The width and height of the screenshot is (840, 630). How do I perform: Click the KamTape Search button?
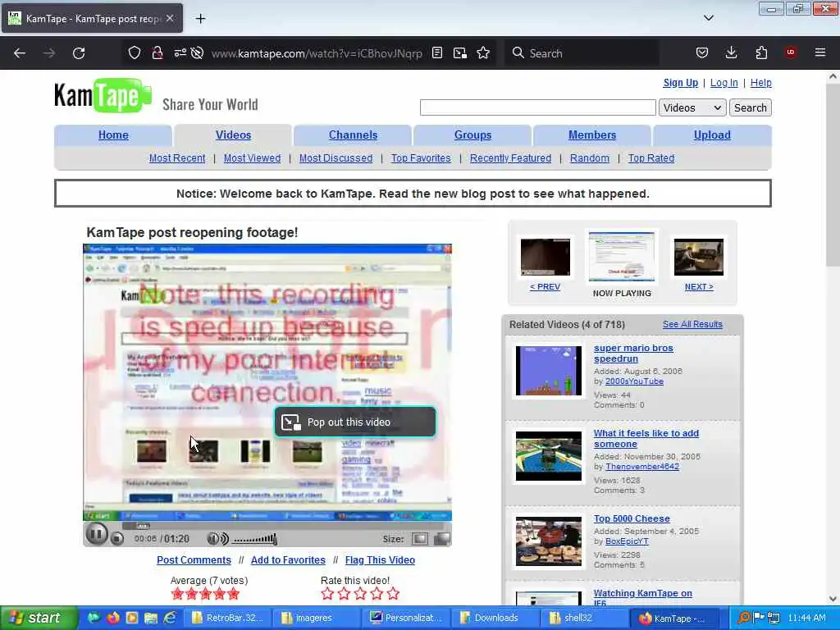[750, 107]
